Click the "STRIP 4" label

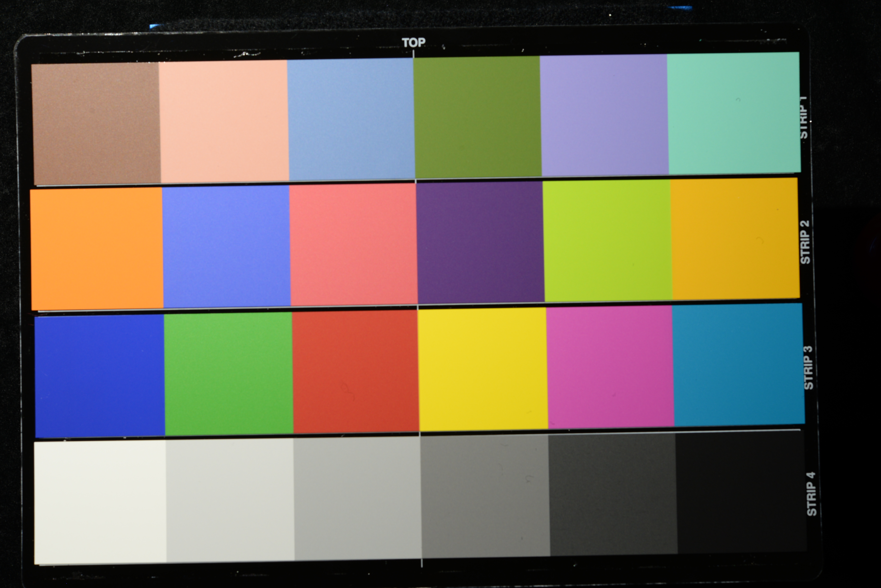[x=811, y=494]
